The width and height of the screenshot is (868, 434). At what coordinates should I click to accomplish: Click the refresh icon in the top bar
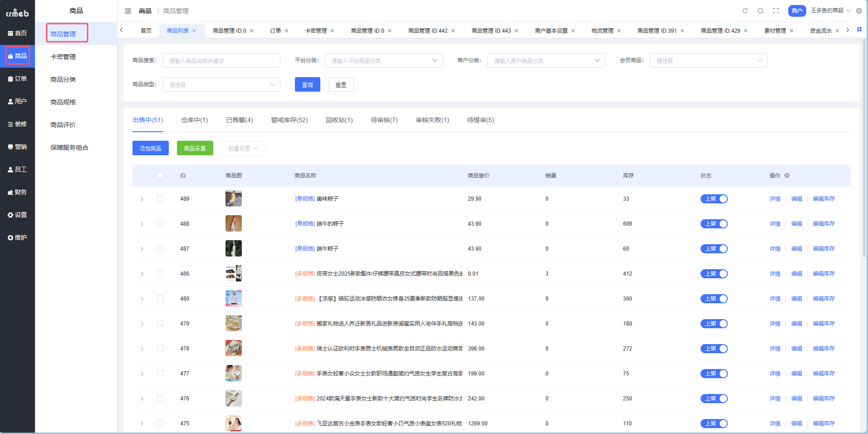click(x=745, y=10)
